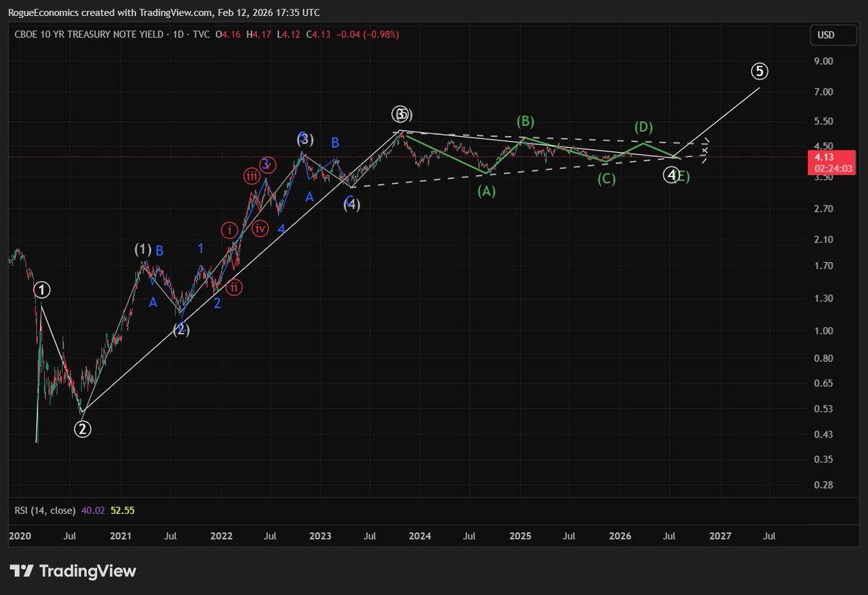Select the white circled 2 wave label
This screenshot has width=868, height=595.
82,429
